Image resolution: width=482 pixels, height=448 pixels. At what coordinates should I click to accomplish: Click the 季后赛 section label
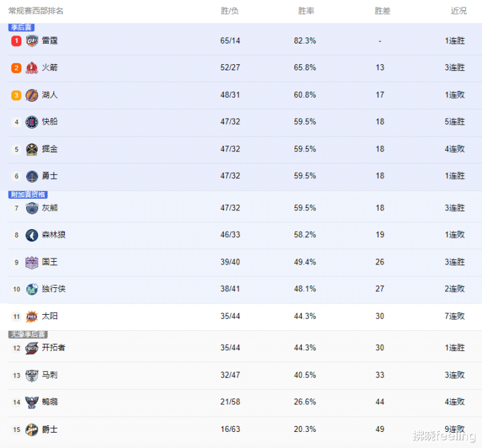[x=21, y=27]
